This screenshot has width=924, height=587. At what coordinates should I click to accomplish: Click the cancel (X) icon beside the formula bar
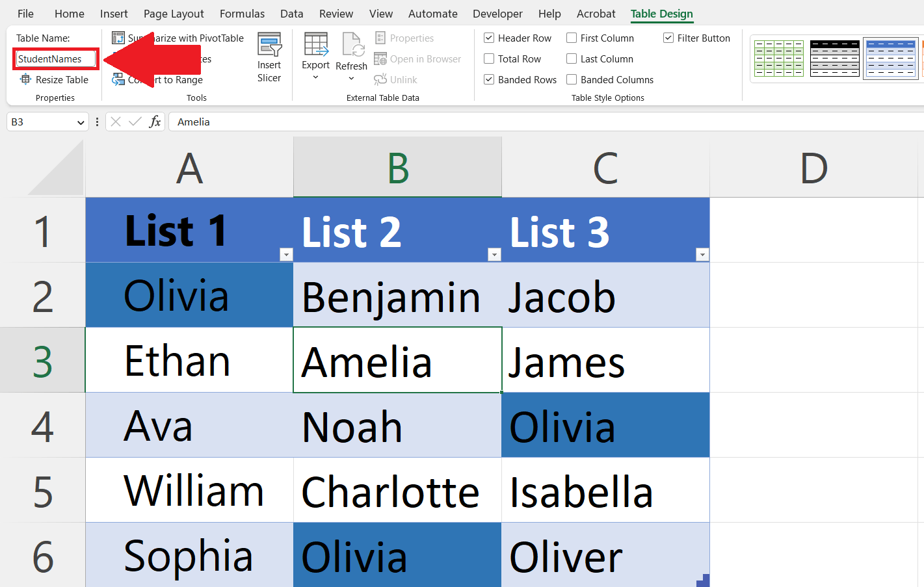point(115,122)
